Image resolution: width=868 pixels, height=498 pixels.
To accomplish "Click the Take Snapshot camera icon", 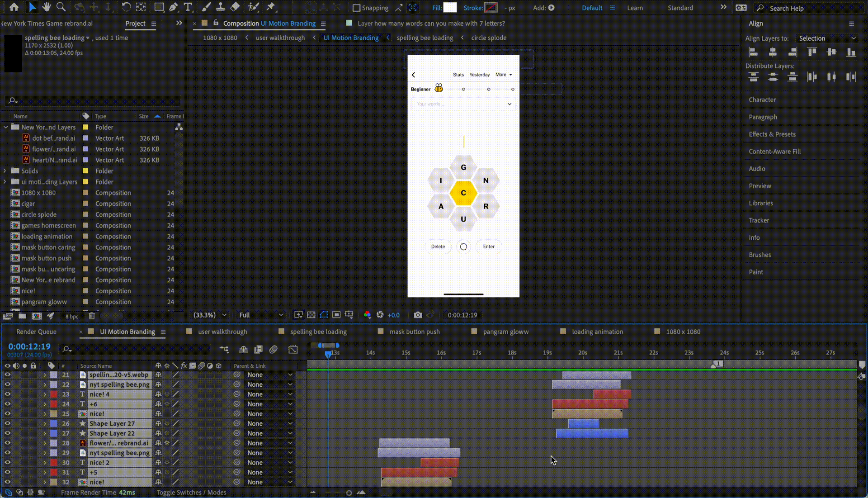I will 418,315.
